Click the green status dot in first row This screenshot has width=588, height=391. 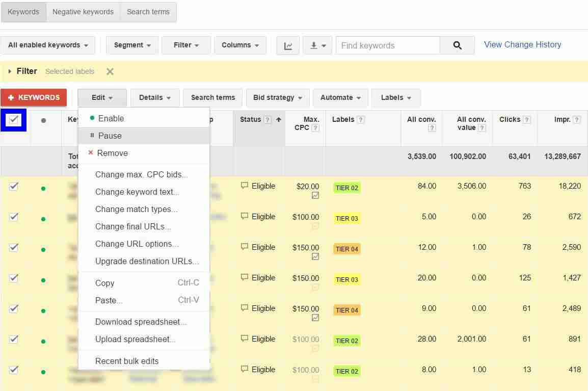click(x=43, y=189)
